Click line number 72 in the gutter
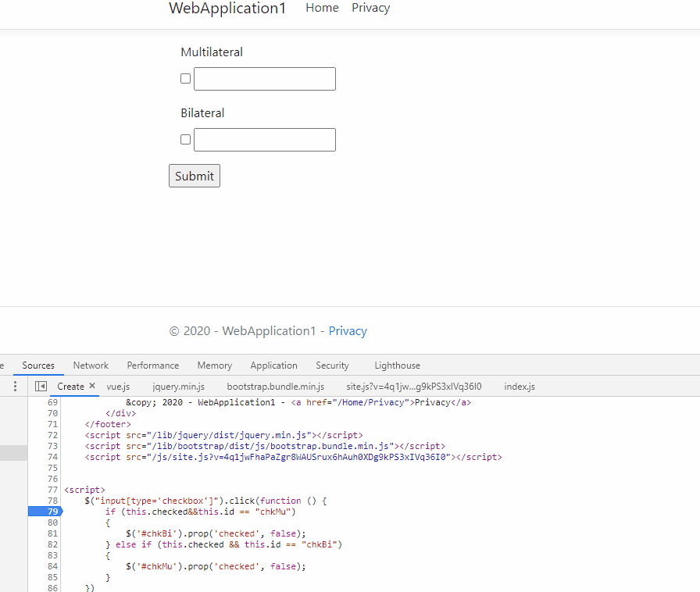This screenshot has width=700, height=592. click(x=52, y=435)
